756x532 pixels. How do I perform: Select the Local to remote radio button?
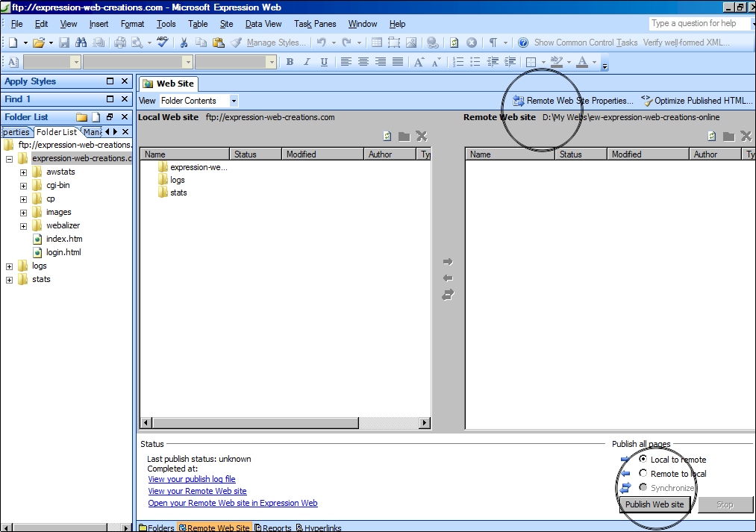(643, 459)
